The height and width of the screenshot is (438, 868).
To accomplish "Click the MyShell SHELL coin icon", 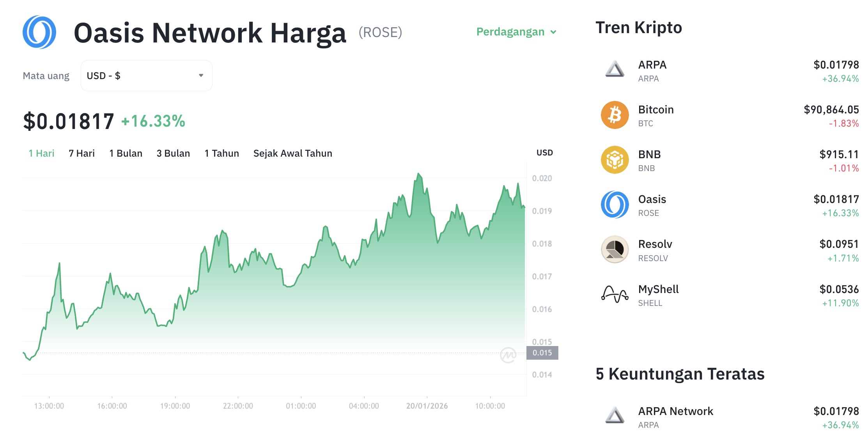I will click(614, 295).
